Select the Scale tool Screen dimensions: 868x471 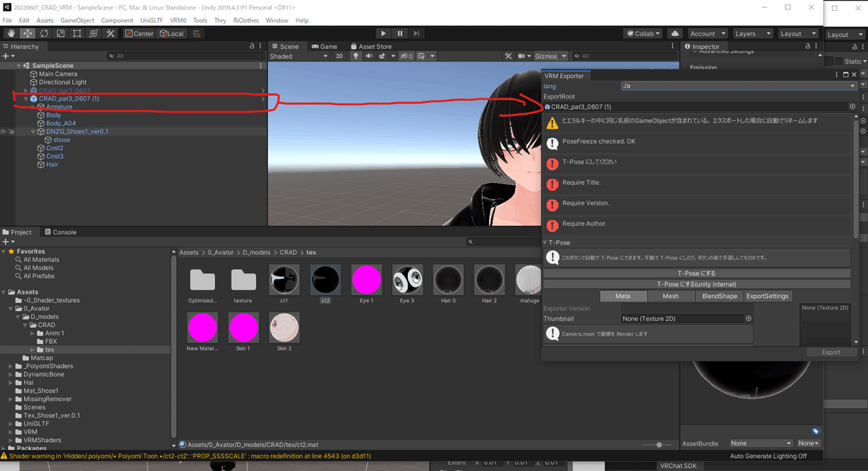coord(61,33)
